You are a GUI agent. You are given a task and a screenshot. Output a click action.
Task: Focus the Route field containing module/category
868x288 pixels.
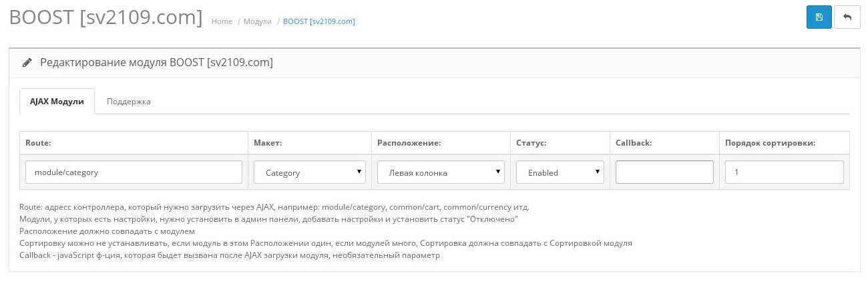coord(134,172)
